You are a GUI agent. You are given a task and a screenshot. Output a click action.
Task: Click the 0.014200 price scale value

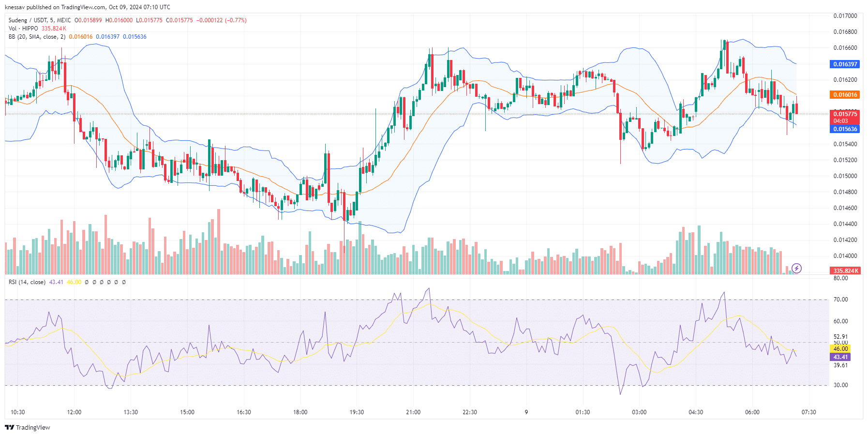click(x=845, y=240)
